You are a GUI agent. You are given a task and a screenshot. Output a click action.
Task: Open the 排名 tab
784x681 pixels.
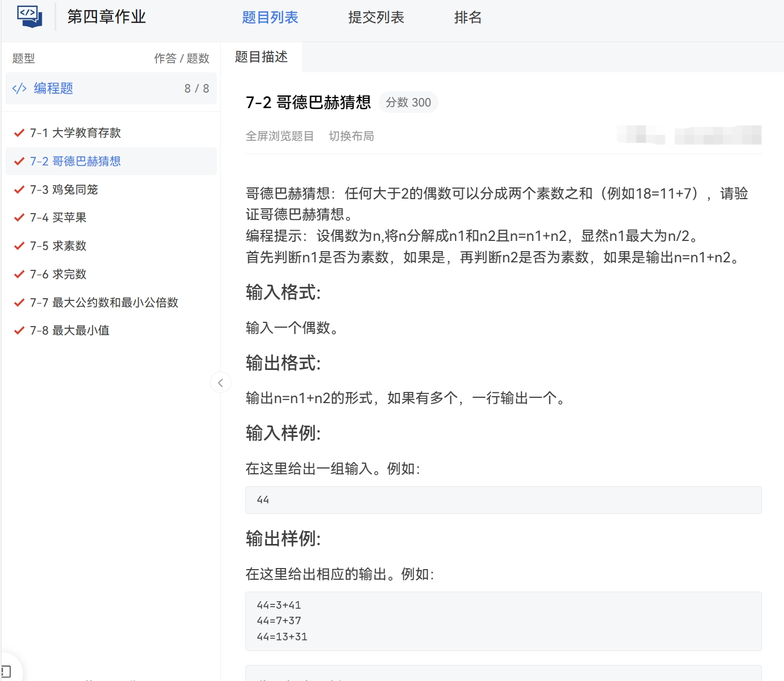468,18
